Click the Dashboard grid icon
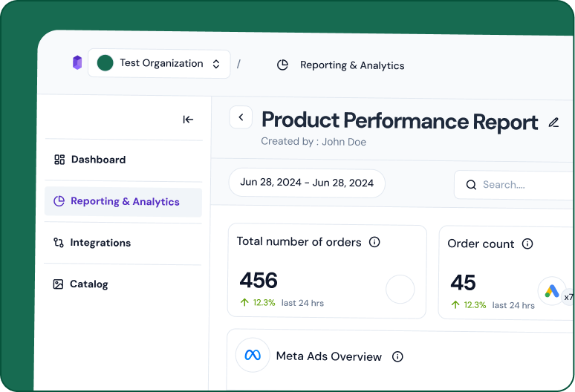This screenshot has width=575, height=392. coord(59,160)
